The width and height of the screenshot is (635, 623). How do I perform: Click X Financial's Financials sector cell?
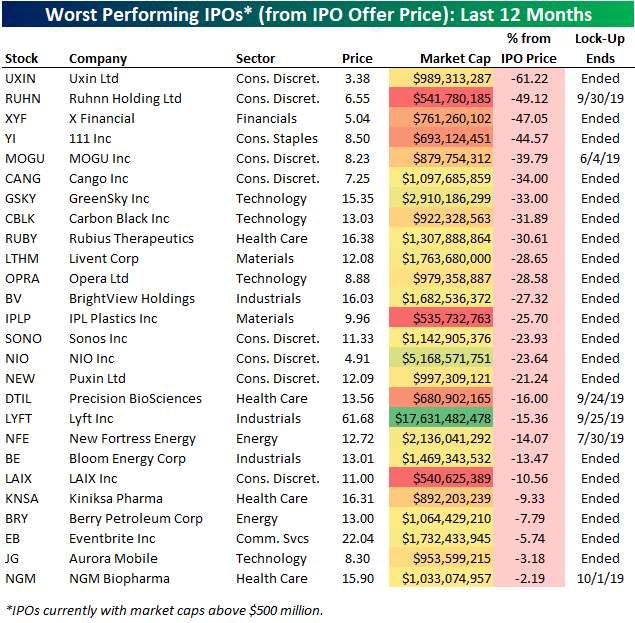coord(266,119)
